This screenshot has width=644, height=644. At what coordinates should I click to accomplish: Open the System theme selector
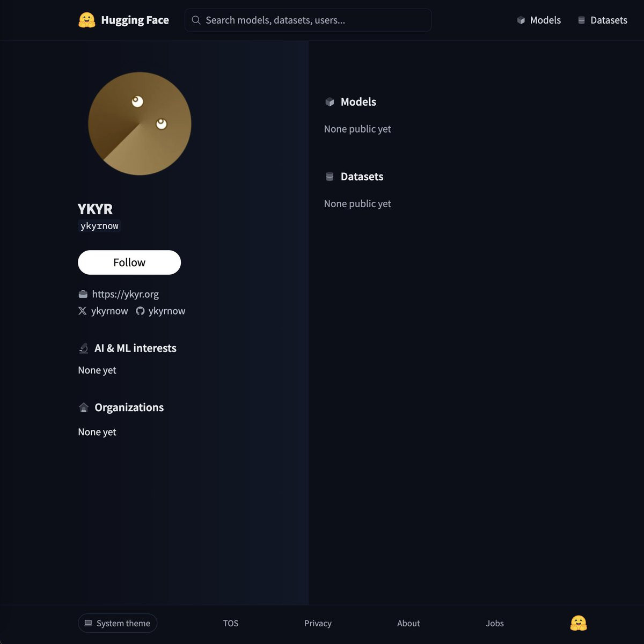click(118, 623)
